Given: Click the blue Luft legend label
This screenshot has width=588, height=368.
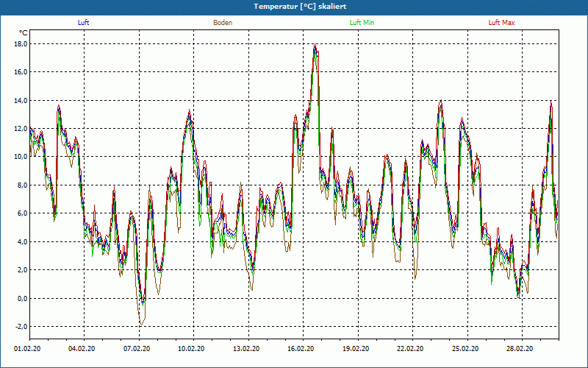Looking at the screenshot, I should coord(83,23).
